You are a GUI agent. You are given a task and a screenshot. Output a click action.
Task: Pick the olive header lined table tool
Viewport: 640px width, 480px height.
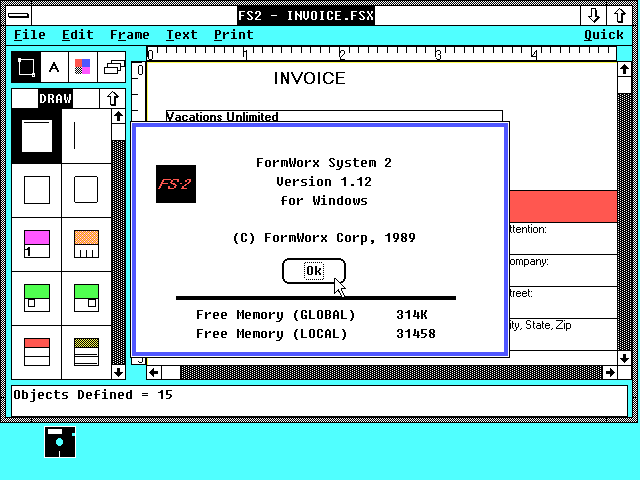click(x=86, y=352)
